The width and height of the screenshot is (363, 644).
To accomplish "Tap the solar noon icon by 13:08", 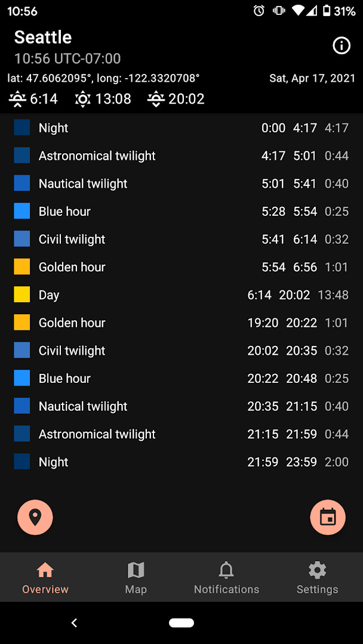I will (82, 99).
